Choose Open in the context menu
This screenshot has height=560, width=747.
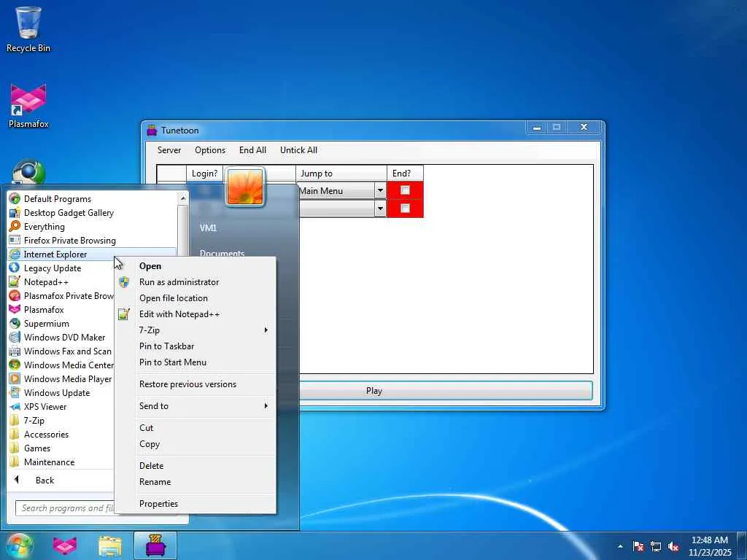196,265
